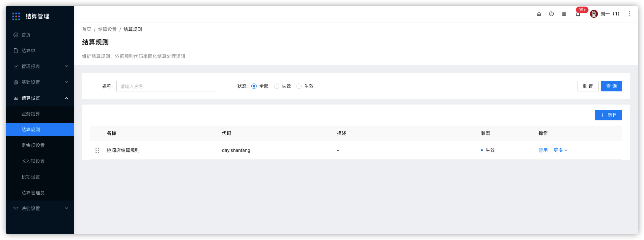This screenshot has height=240, width=644.
Task: Click the app grid logo icon
Action: (x=16, y=16)
